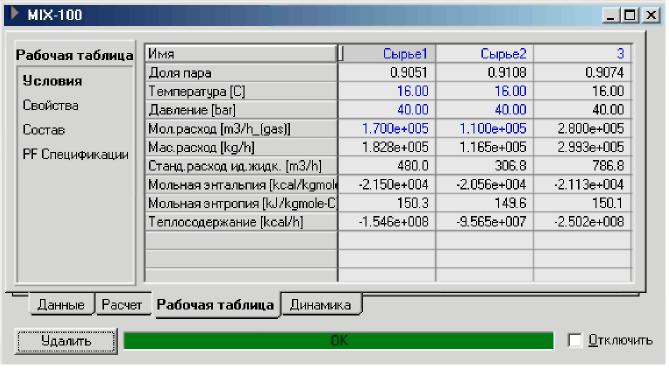Close the MIX-100 window
This screenshot has height=369, width=669.
click(x=651, y=16)
